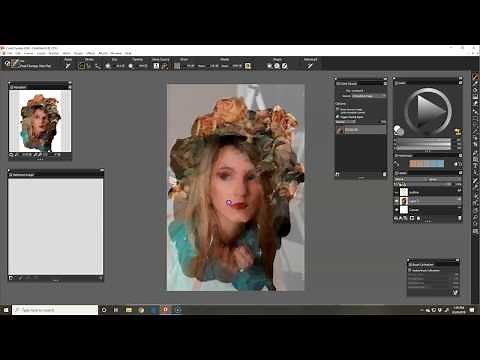
Task: Open the Clone Source panel options menu
Action: (385, 83)
